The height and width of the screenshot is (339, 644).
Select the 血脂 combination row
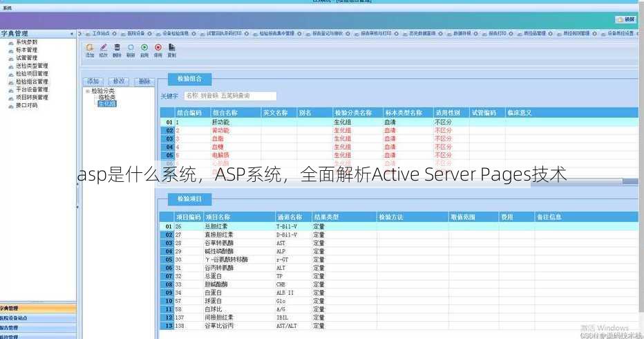pos(399,138)
